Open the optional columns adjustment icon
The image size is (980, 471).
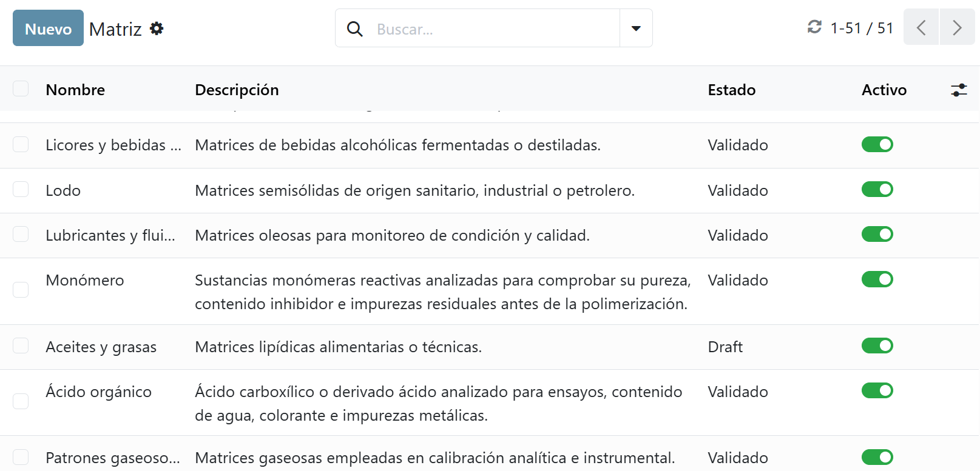pos(959,90)
